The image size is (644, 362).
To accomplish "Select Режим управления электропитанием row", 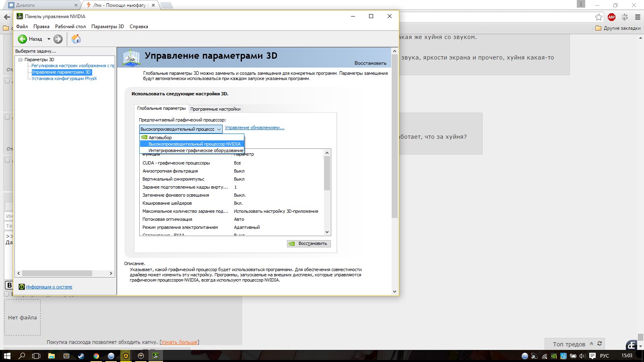I will coord(231,227).
